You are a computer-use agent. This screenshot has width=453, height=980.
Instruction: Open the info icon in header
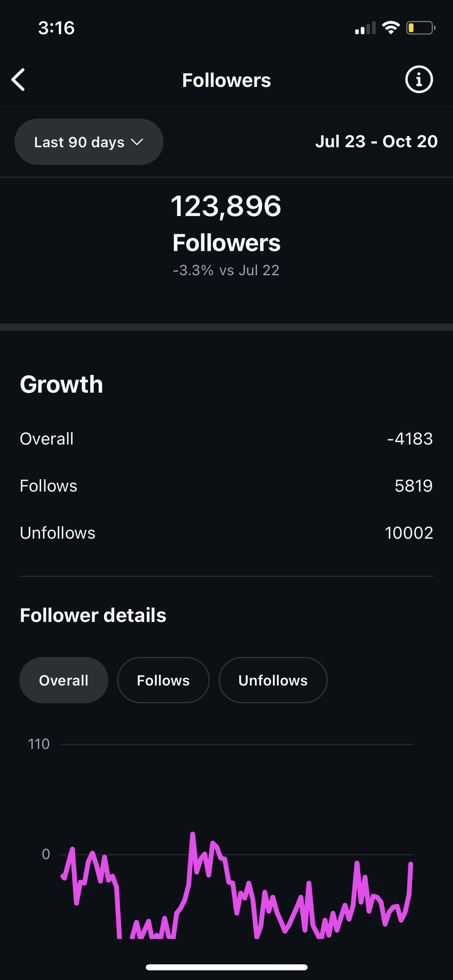tap(419, 80)
